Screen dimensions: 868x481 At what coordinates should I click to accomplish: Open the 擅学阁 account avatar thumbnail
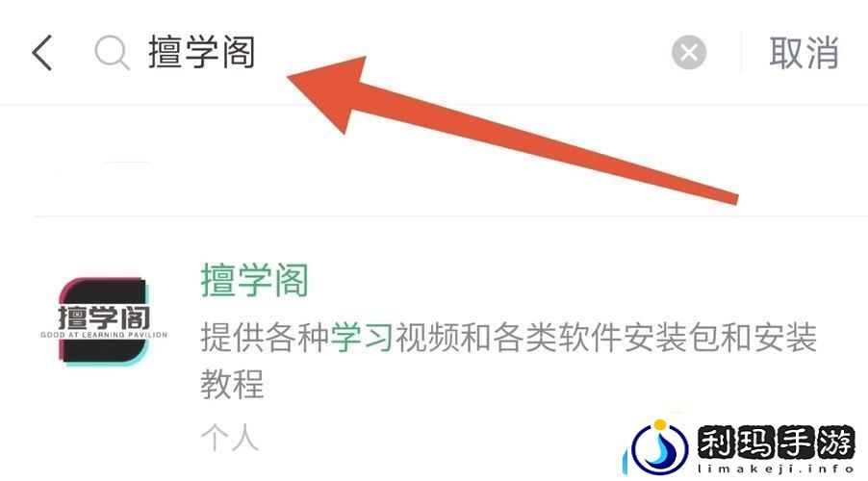[x=104, y=321]
